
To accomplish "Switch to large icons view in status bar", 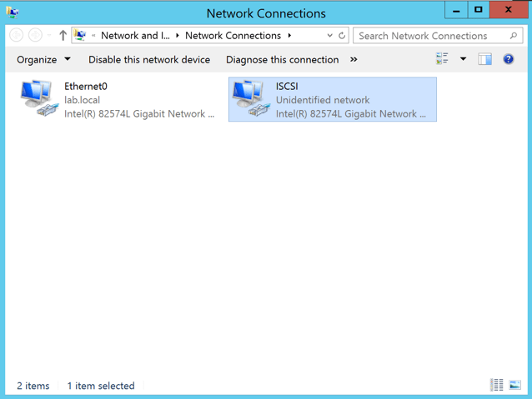I will pyautogui.click(x=514, y=385).
